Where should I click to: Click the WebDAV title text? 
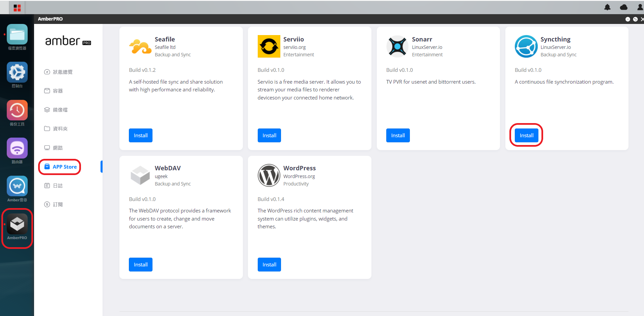point(168,168)
